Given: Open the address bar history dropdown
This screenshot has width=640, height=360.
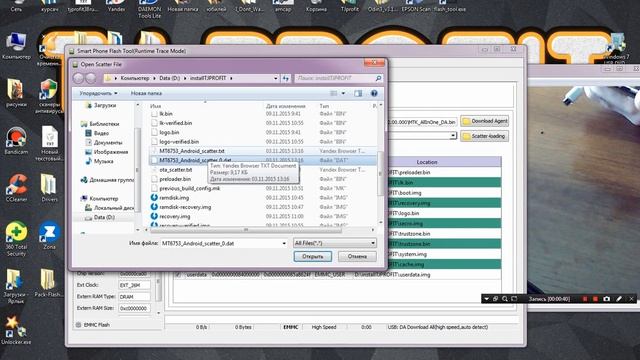Looking at the screenshot, I should click(276, 78).
